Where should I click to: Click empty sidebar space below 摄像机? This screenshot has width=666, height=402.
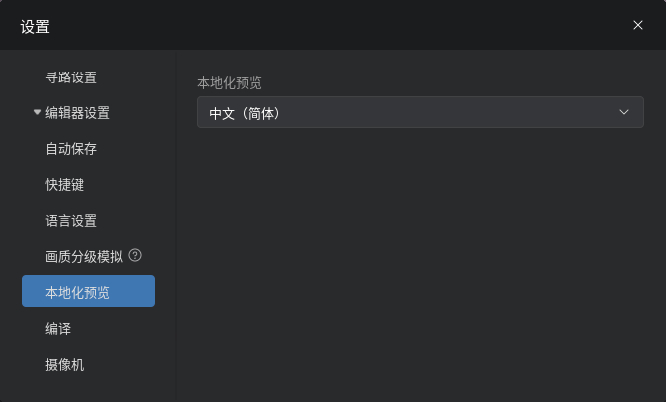click(88, 389)
